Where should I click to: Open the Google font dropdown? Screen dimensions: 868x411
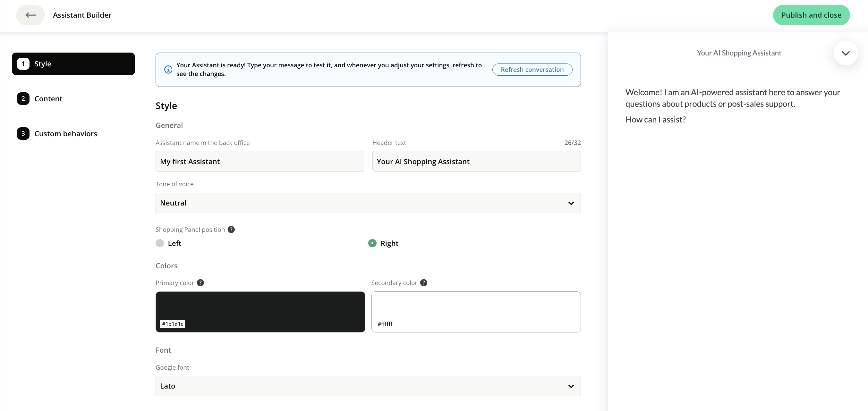pos(368,386)
